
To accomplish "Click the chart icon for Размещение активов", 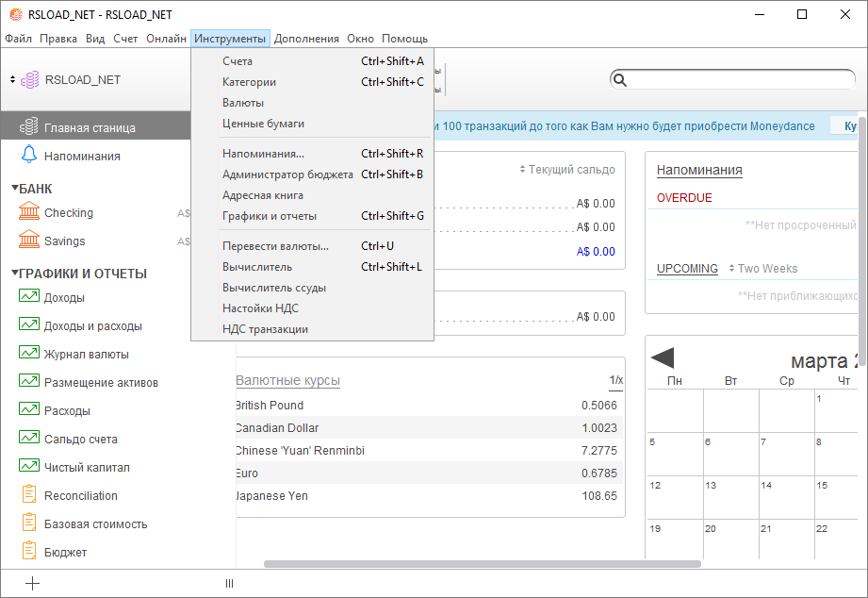I will tap(29, 381).
